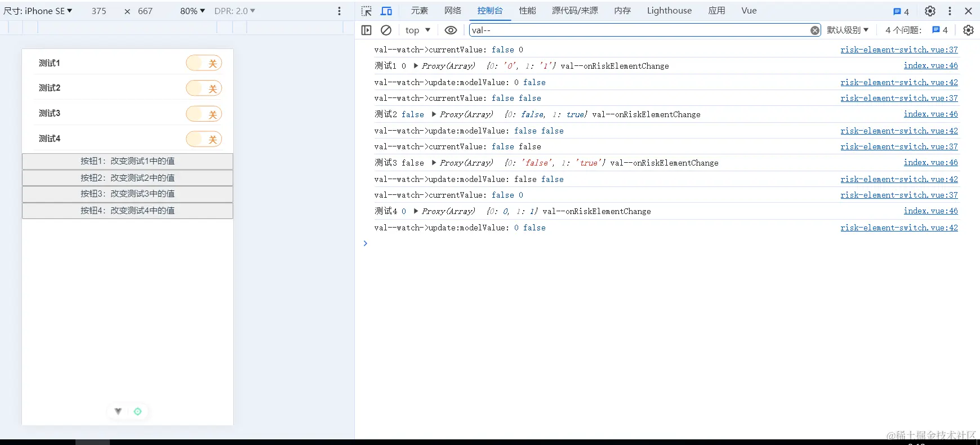Open the top-right messages count badge
980x445 pixels.
pyautogui.click(x=901, y=11)
